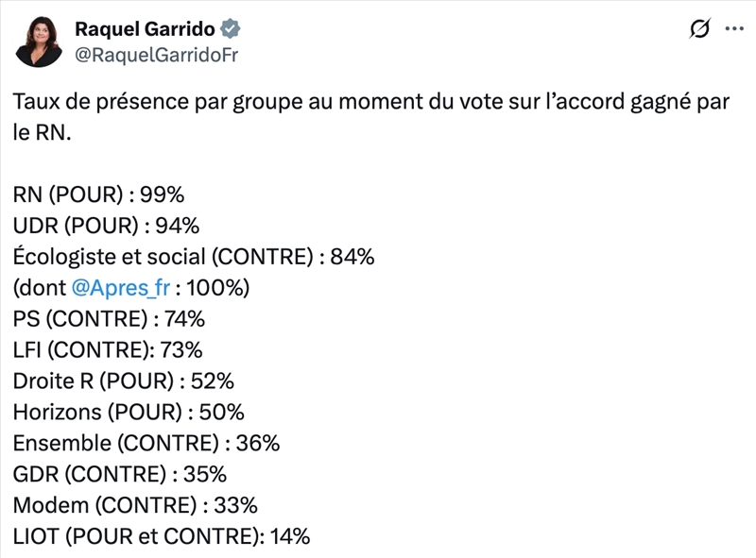Open the Grok icon on the post
Image resolution: width=756 pixels, height=558 pixels.
(x=700, y=30)
